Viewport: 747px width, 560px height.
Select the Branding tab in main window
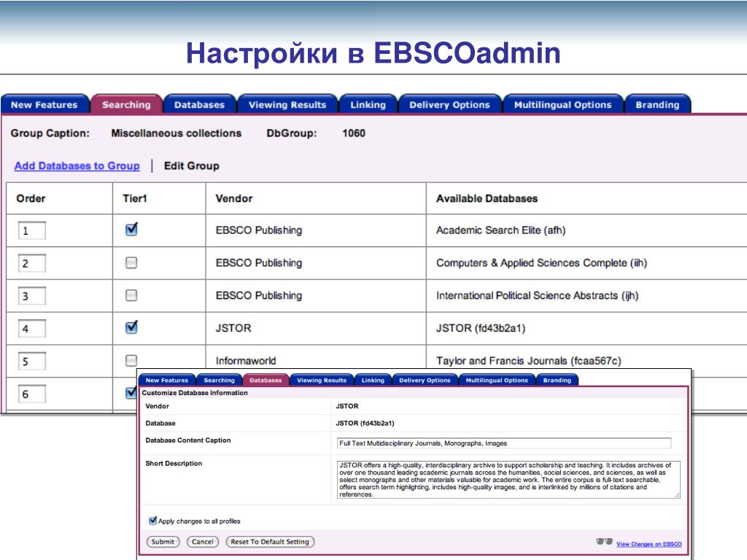click(657, 104)
